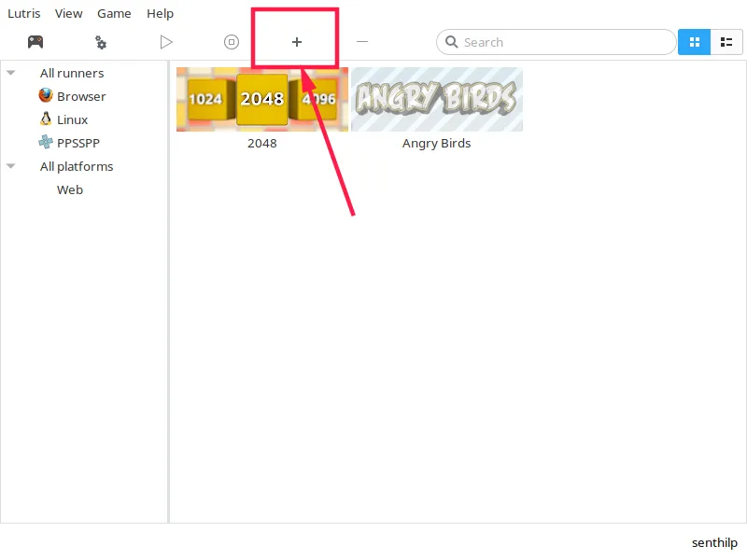
Task: Select the Web platform
Action: tap(70, 190)
